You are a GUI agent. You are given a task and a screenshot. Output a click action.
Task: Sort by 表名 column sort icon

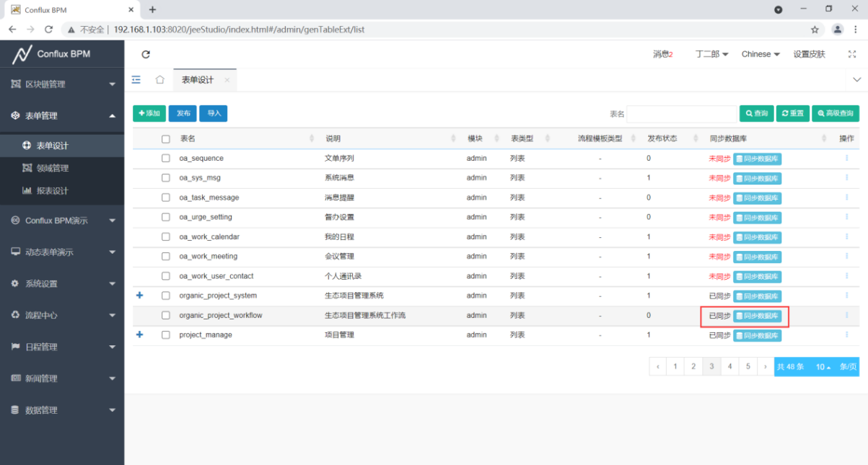pyautogui.click(x=312, y=138)
